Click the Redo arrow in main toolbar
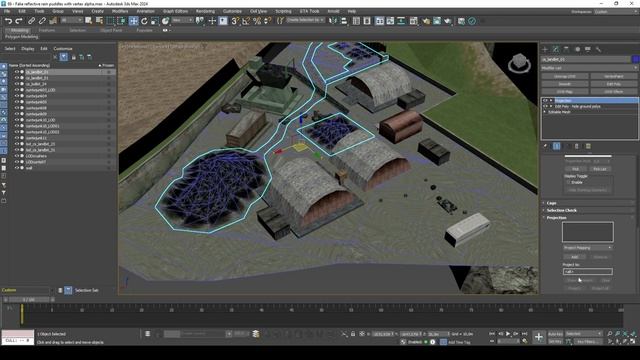 19,21
